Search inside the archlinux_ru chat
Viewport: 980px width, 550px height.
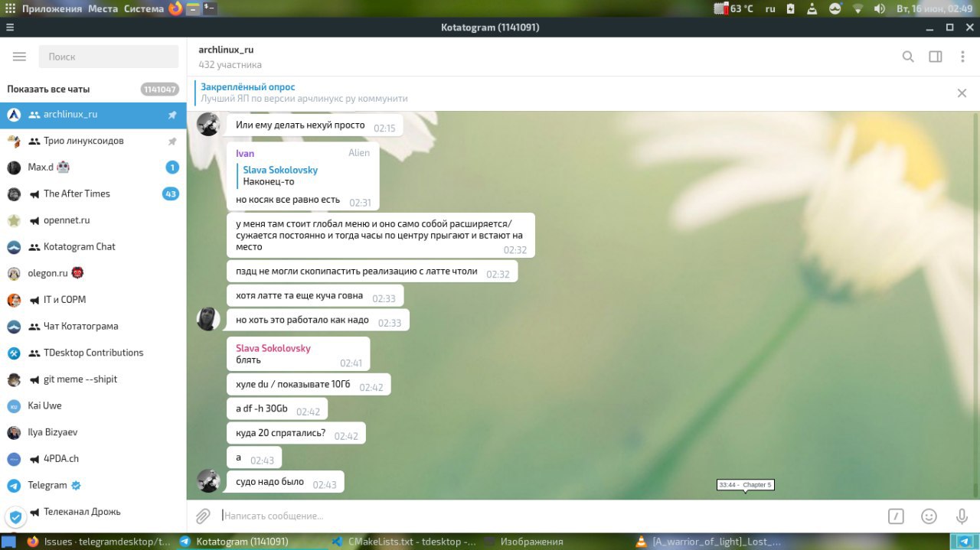[908, 57]
